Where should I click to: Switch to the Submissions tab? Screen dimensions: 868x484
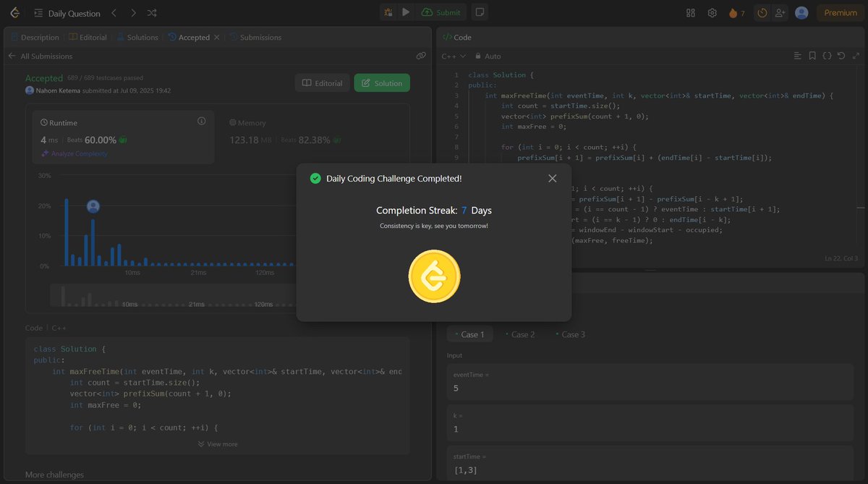point(255,37)
